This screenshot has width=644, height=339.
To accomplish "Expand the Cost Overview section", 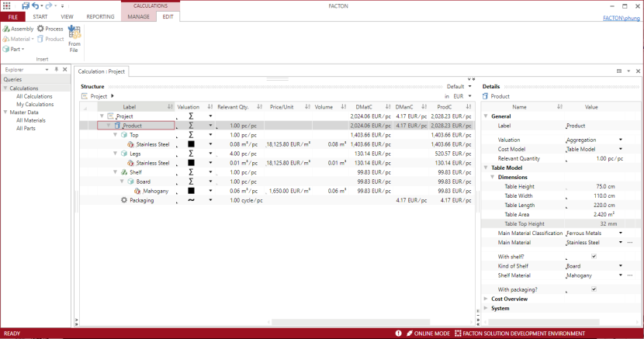I will point(486,299).
